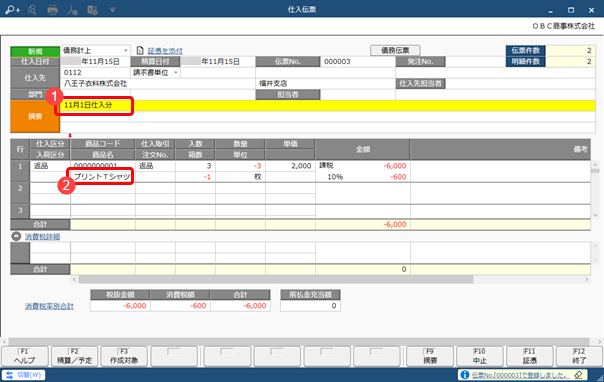Image resolution: width=604 pixels, height=382 pixels.
Task: Click the key-plus search icon in title bar
Action: [x=12, y=9]
